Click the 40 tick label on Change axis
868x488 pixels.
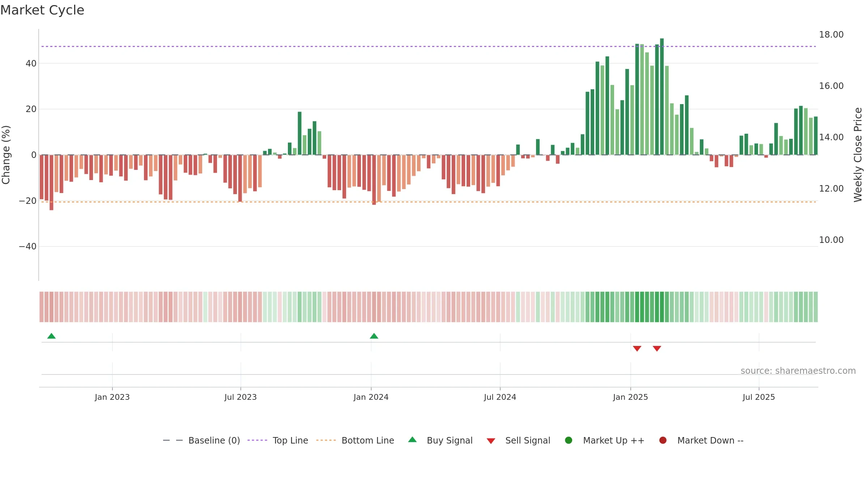coord(31,64)
